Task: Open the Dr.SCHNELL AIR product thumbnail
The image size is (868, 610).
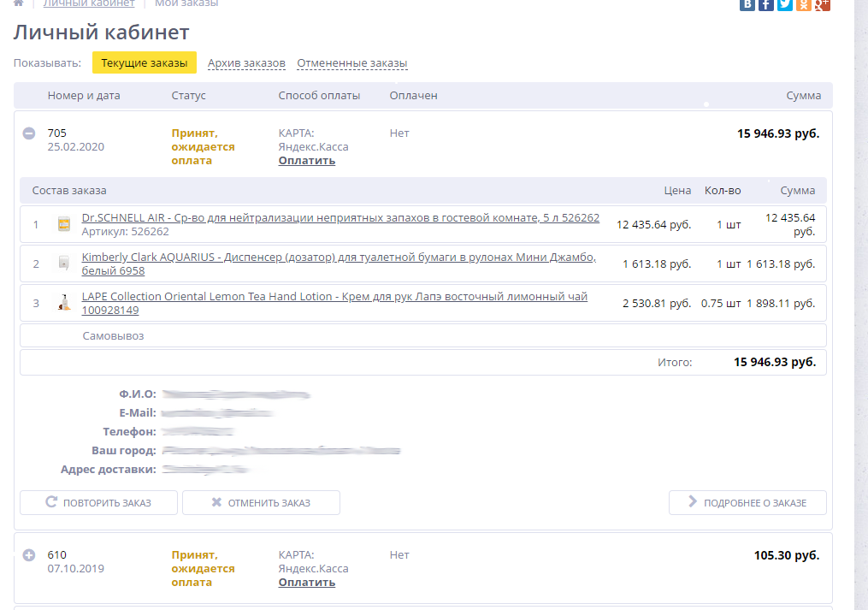Action: click(64, 224)
